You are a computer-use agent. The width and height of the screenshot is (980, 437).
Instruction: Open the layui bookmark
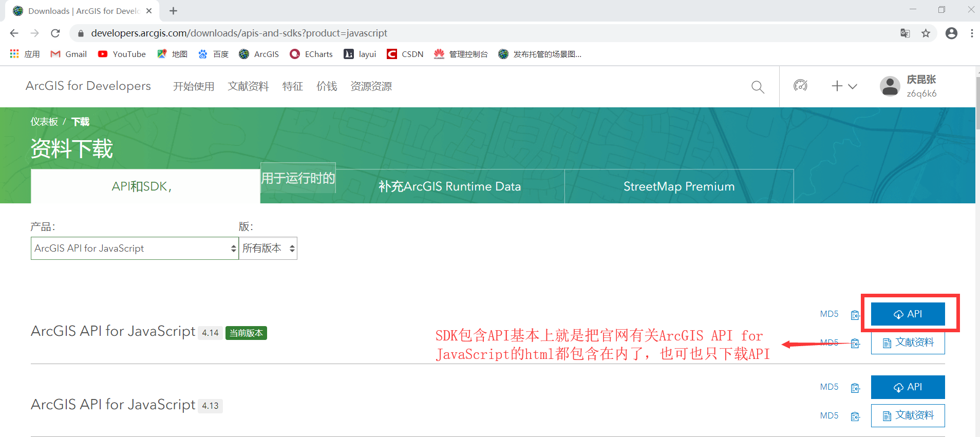coord(360,54)
